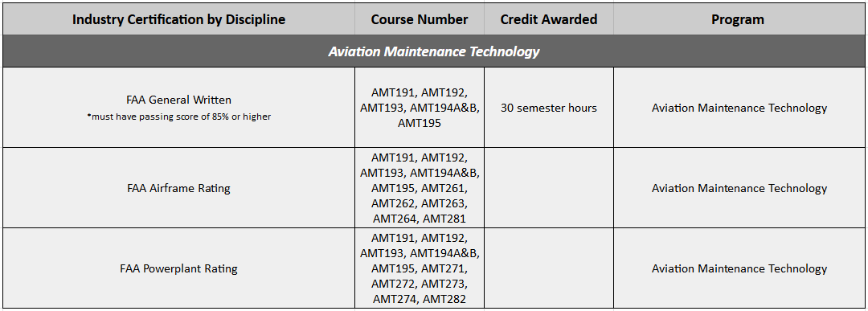Select Program cell in FAA General Written row
Viewport: 868px width, 311px height.
pos(738,108)
